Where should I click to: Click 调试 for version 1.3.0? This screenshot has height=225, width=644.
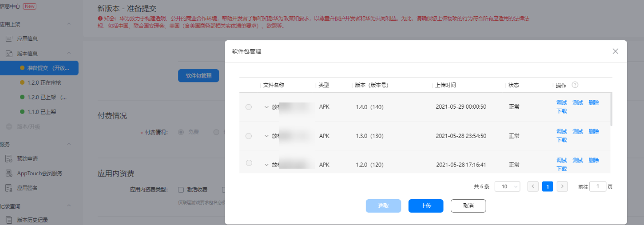[x=562, y=132]
